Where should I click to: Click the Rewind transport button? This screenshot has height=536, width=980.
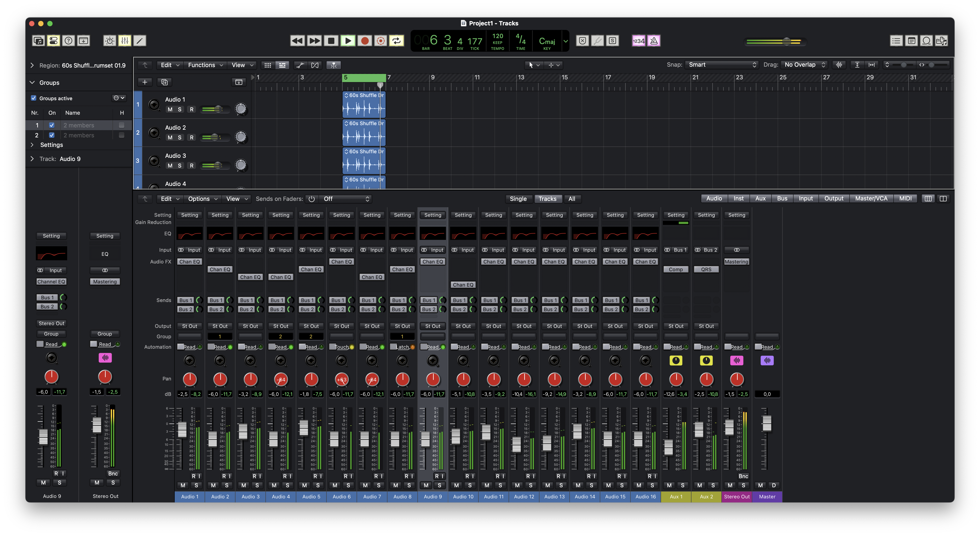(297, 41)
